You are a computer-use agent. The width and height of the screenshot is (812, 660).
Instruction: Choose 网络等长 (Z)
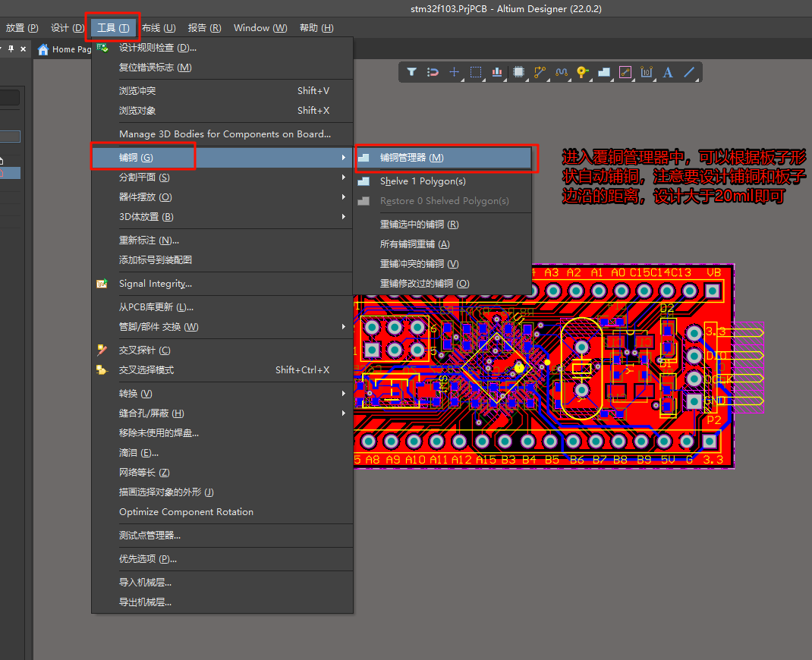point(222,472)
